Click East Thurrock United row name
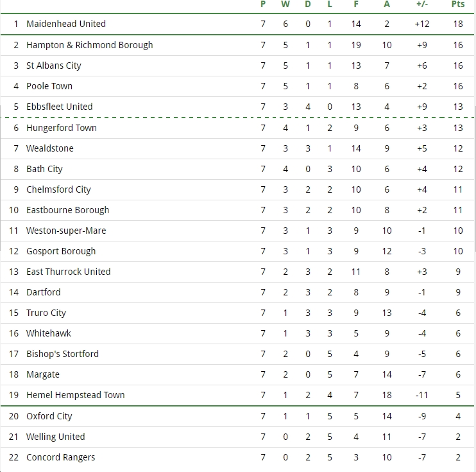 (x=68, y=272)
